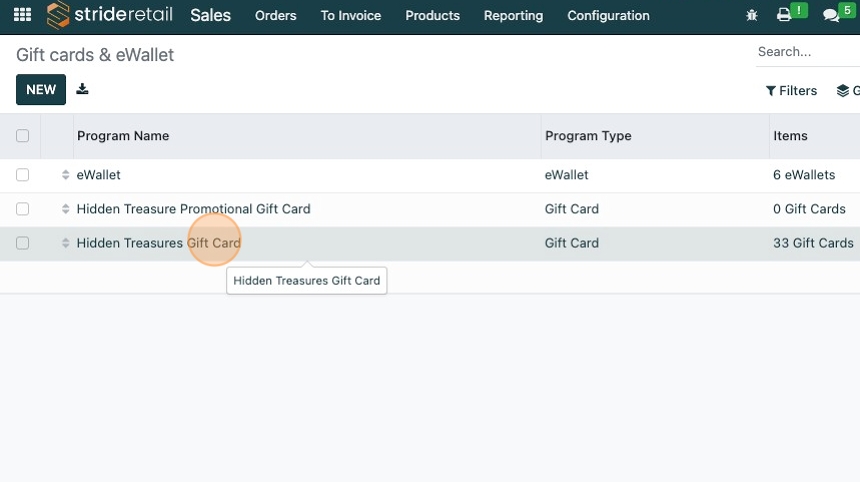Open the printer status icon
This screenshot has height=482, width=860.
(x=784, y=16)
